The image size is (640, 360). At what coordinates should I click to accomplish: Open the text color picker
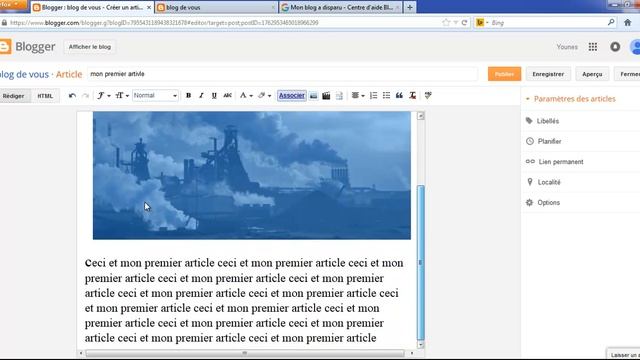coord(246,96)
